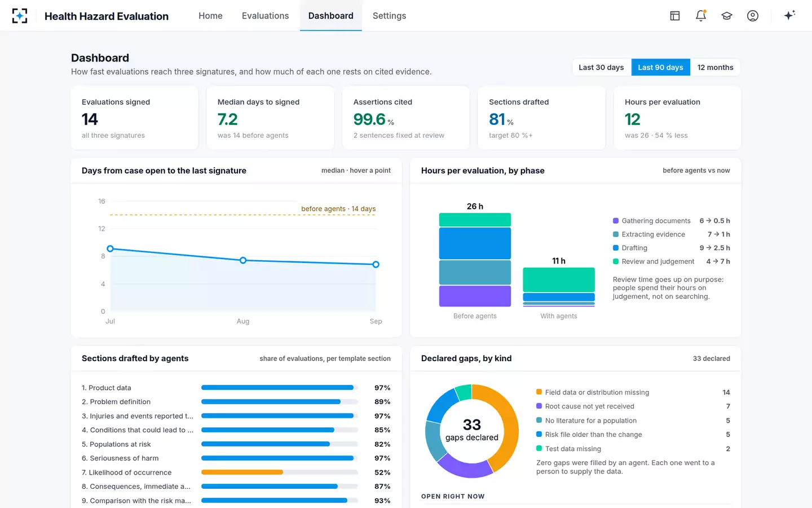Click the donut chart center 33 gaps declared
Image resolution: width=812 pixels, height=508 pixels.
(x=472, y=430)
